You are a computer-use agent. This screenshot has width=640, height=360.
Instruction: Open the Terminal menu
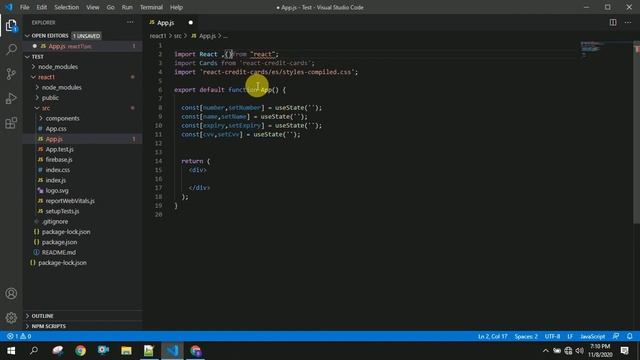pos(151,7)
